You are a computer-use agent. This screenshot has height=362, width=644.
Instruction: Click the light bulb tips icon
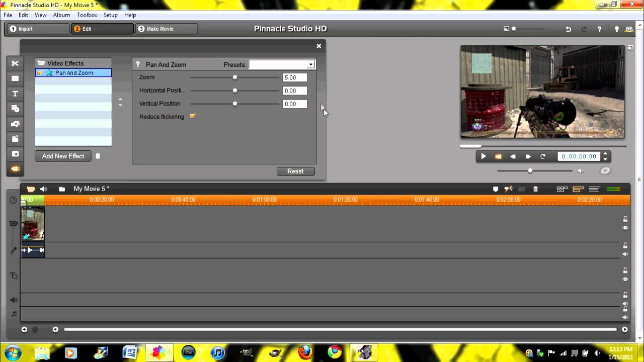coord(617,29)
